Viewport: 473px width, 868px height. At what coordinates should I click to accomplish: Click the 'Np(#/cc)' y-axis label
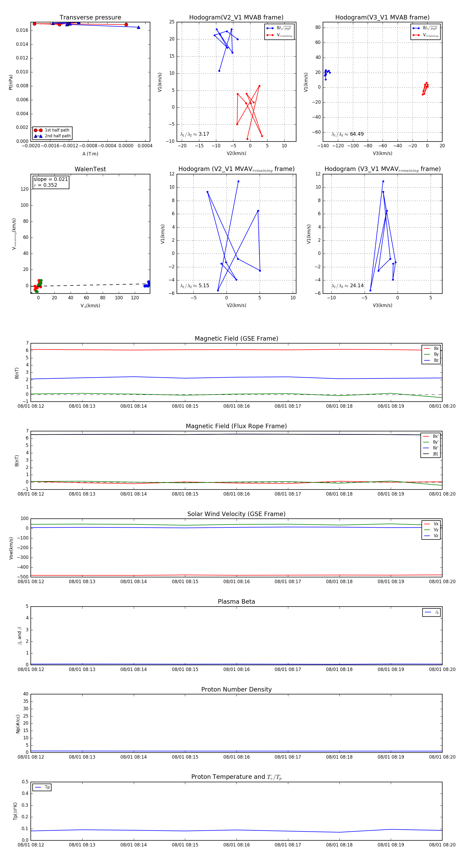18,724
